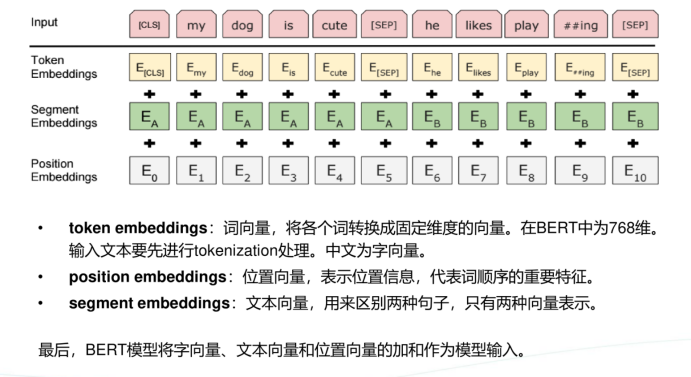691x377 pixels.
Task: Select the text '只有两种向量表示。'
Action: 531,303
